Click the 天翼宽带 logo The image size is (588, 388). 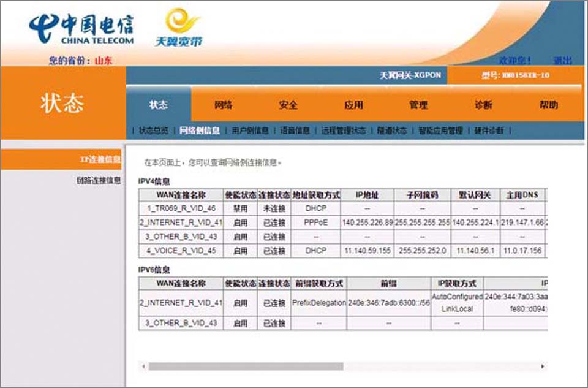coord(178,28)
